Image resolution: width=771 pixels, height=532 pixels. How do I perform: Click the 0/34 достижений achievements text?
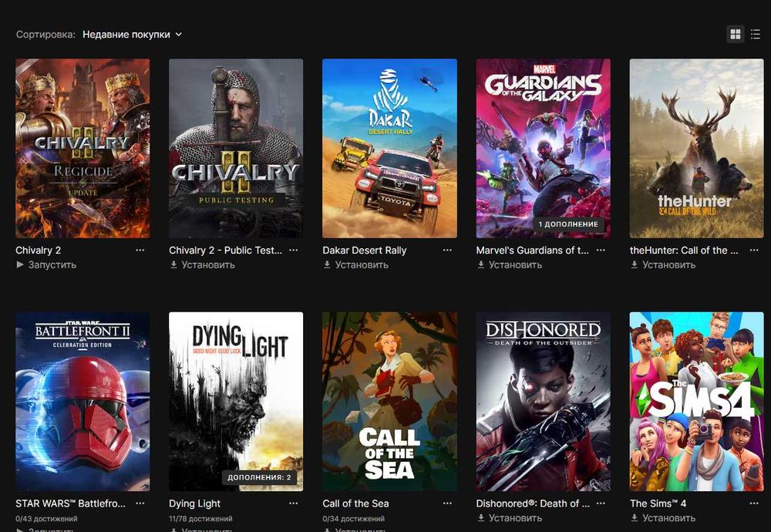[x=354, y=519]
